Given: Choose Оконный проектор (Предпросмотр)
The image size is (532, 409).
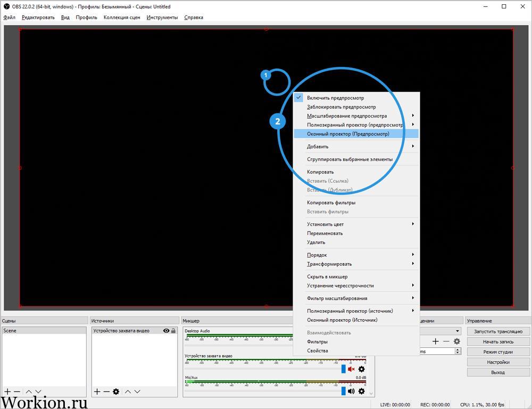Looking at the screenshot, I should [356, 133].
